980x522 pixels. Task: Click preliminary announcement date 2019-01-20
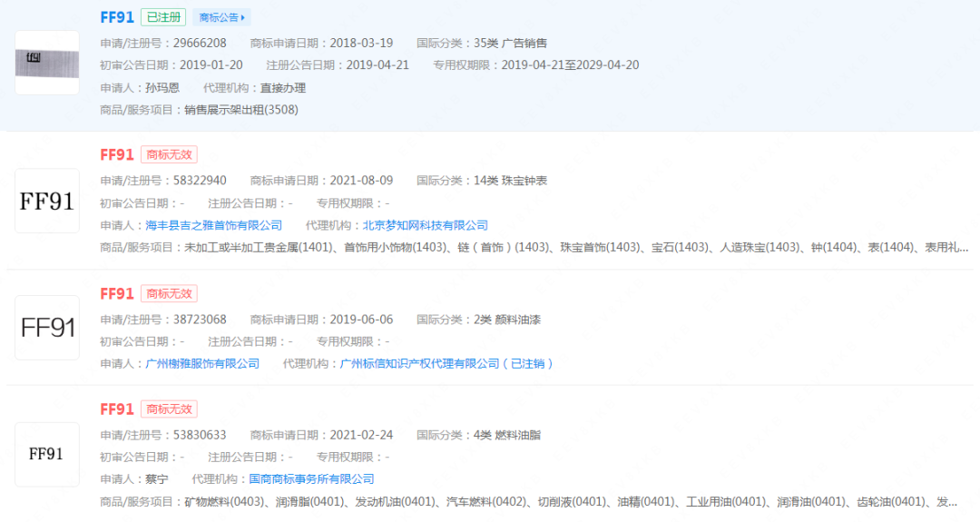(x=211, y=65)
